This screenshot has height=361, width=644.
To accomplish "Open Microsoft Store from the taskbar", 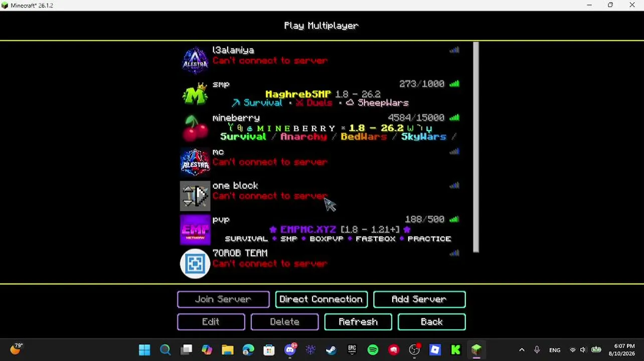I will click(269, 349).
